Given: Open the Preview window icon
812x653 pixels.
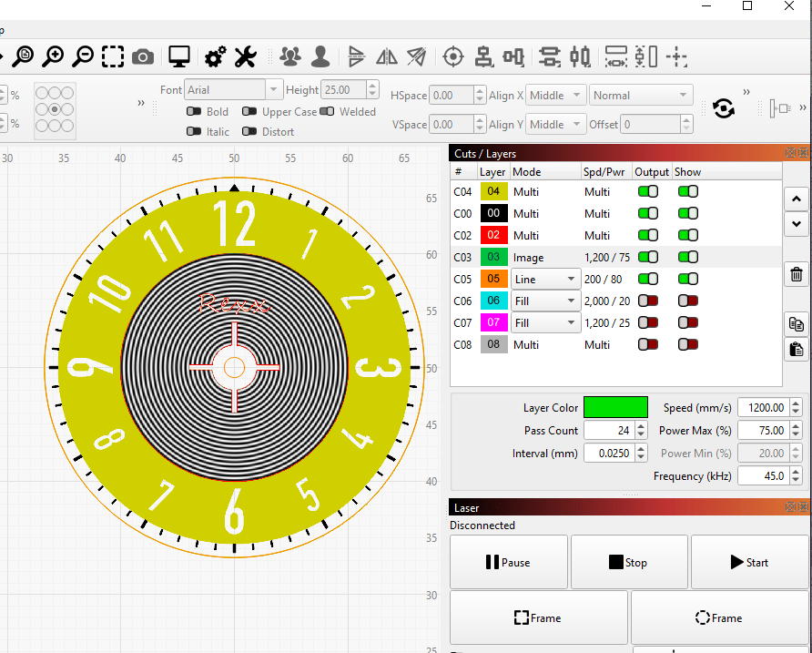Looking at the screenshot, I should click(178, 56).
